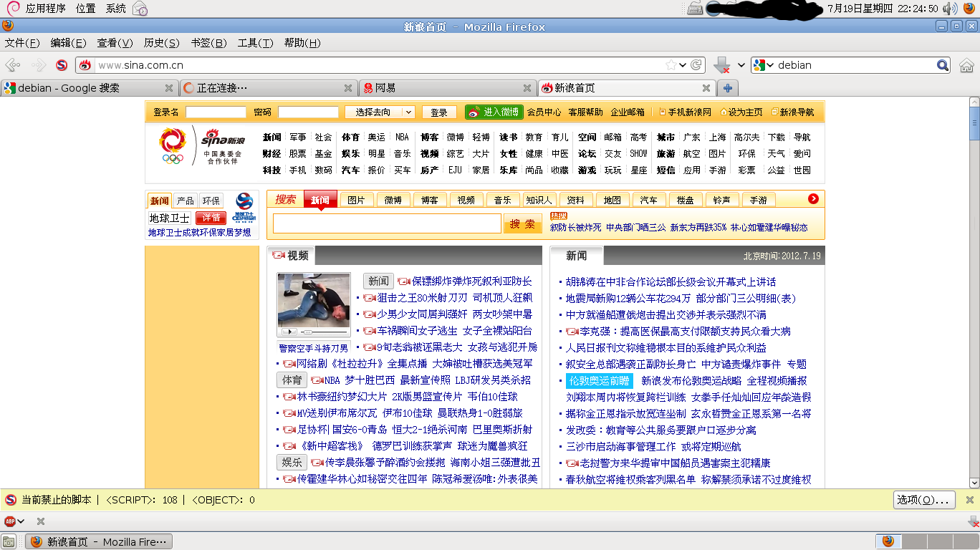Close the 网易 tab

[x=527, y=88]
